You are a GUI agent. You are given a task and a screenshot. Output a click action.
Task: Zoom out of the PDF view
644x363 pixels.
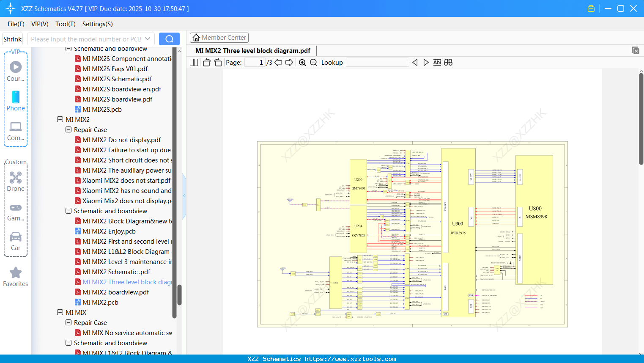(x=313, y=62)
